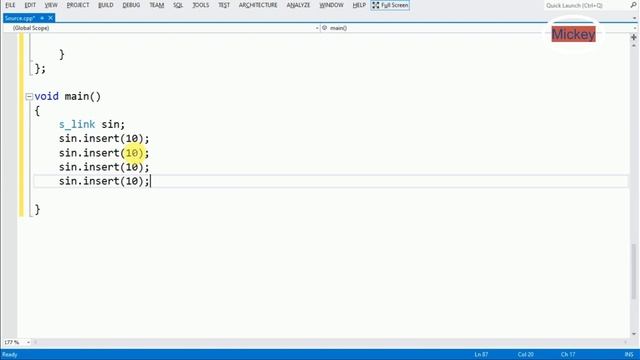The height and width of the screenshot is (360, 640).
Task: Open the TEAM menu
Action: 156,5
